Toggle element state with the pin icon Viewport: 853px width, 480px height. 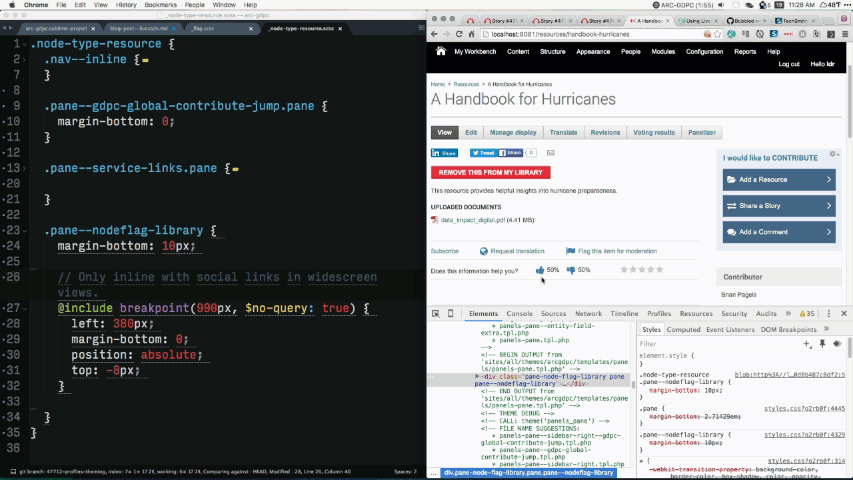[x=822, y=344]
